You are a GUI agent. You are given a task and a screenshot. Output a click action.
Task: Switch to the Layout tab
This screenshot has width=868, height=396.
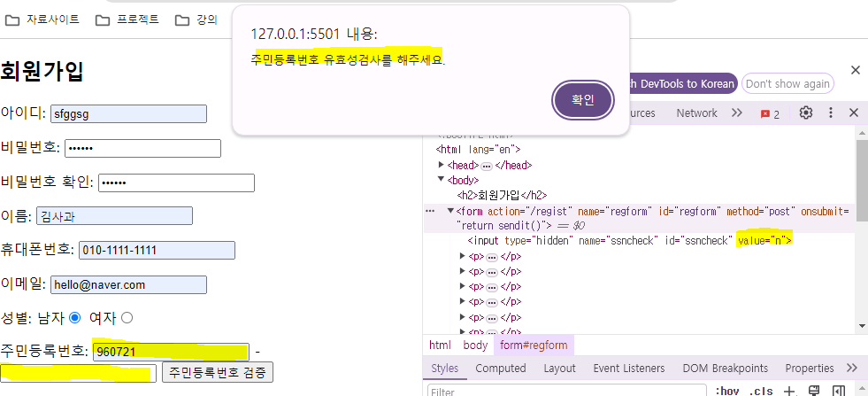point(559,369)
